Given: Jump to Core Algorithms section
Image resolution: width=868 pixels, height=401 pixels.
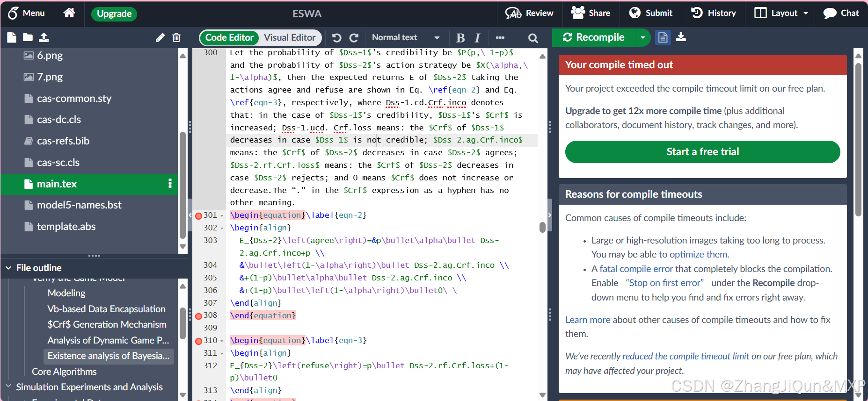Looking at the screenshot, I should pyautogui.click(x=64, y=372).
